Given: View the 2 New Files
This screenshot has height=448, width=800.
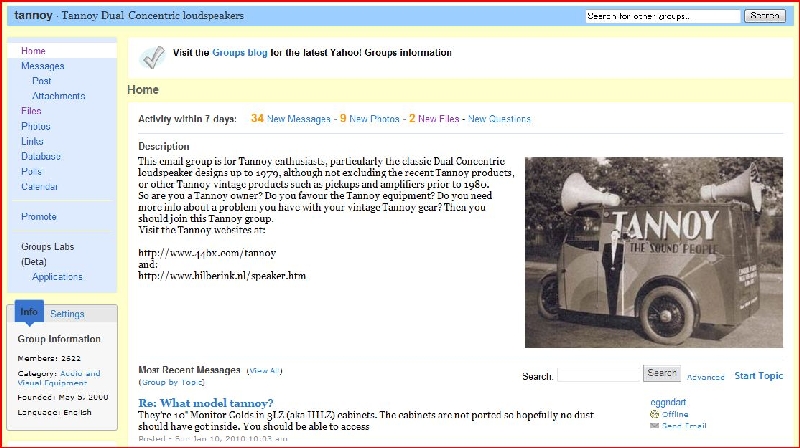Looking at the screenshot, I should click(x=434, y=119).
